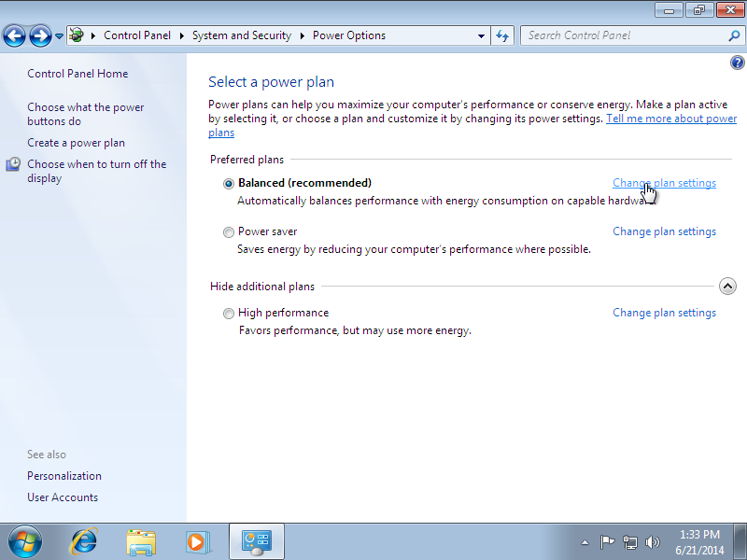Click the search magnifier icon

pyautogui.click(x=734, y=35)
